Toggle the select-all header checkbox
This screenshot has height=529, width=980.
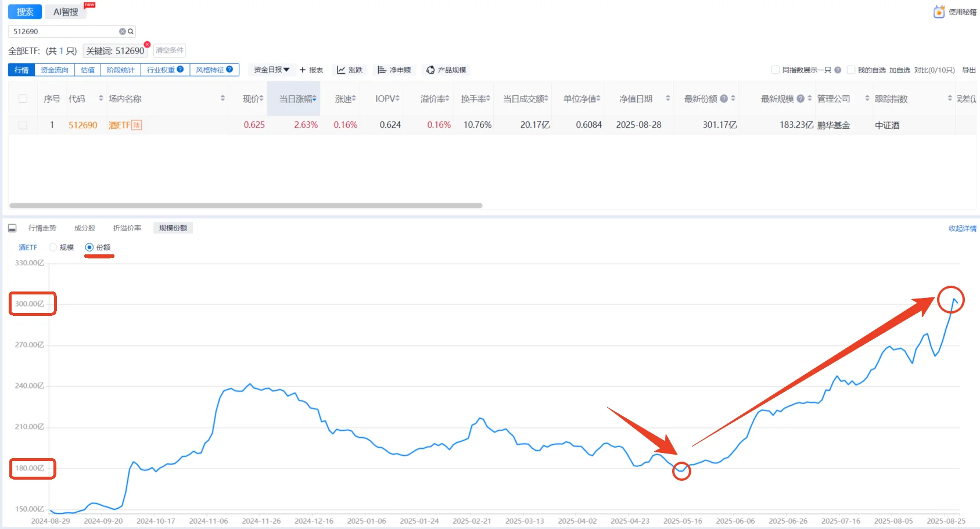(23, 99)
